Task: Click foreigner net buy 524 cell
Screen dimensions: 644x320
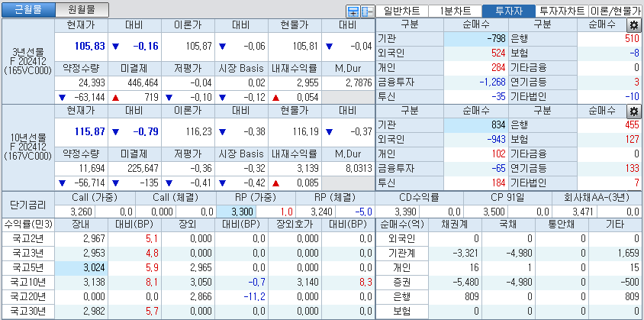Action: (475, 53)
